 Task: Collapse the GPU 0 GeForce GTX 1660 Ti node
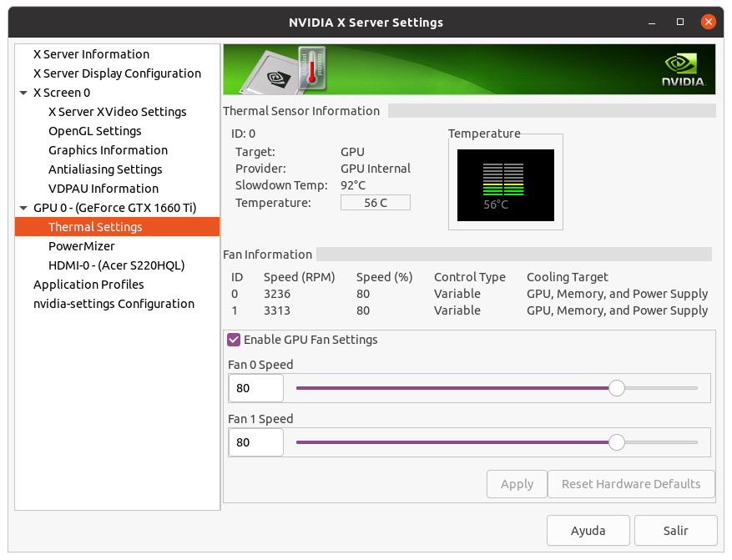click(x=23, y=208)
